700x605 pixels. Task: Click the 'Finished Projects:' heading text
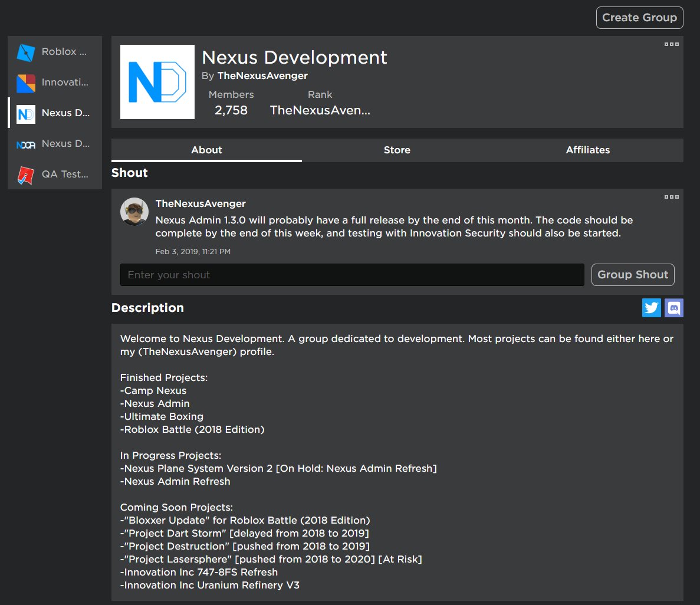click(164, 378)
